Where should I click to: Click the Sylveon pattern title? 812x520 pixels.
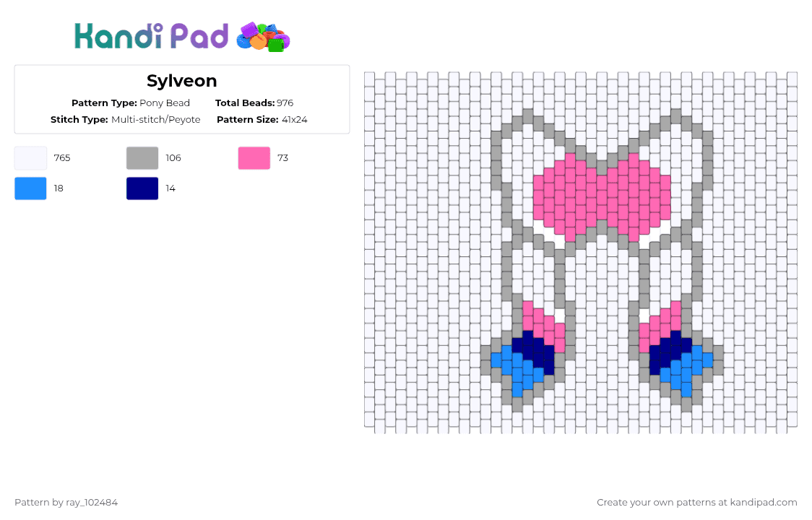point(182,81)
